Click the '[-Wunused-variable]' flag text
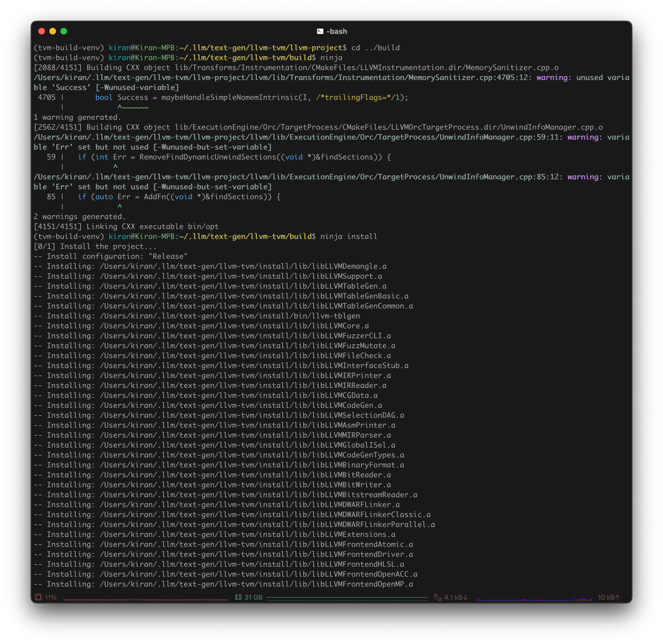The width and height of the screenshot is (663, 644). click(137, 88)
